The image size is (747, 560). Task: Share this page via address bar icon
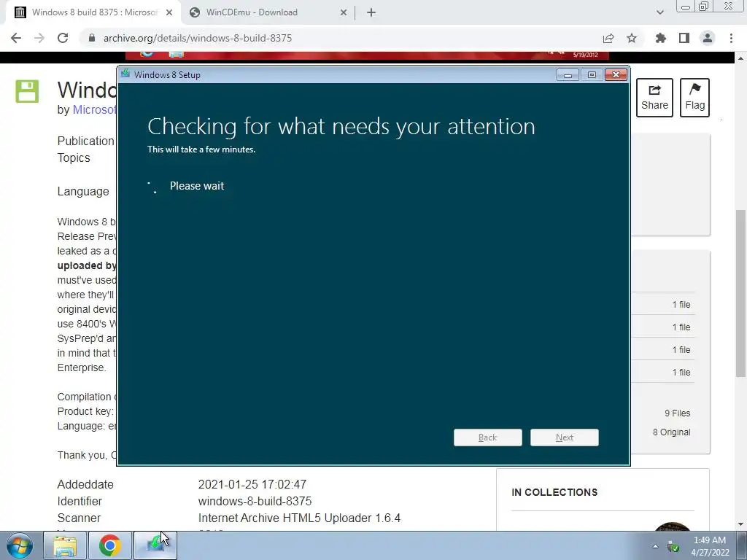[x=608, y=38]
